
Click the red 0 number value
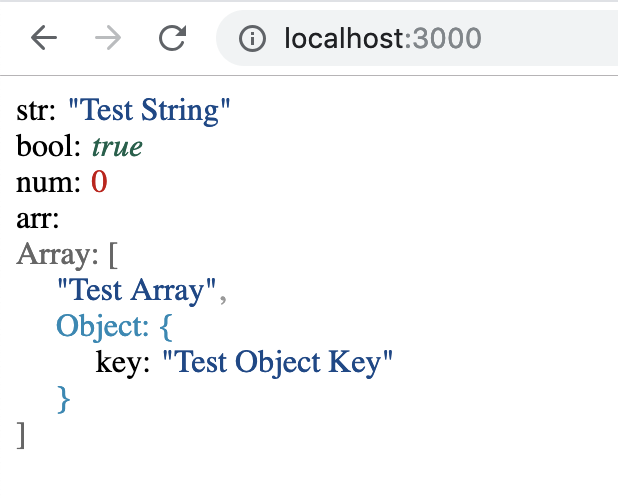click(x=99, y=183)
